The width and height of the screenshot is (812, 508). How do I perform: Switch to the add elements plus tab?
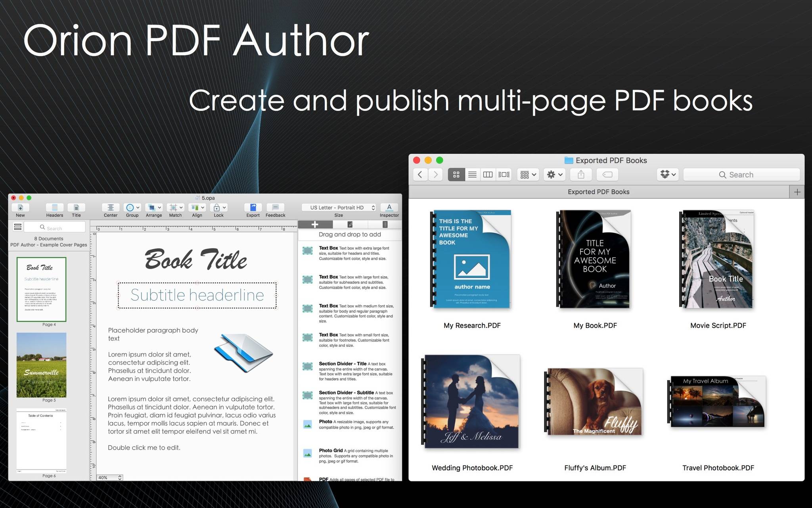[x=315, y=225]
